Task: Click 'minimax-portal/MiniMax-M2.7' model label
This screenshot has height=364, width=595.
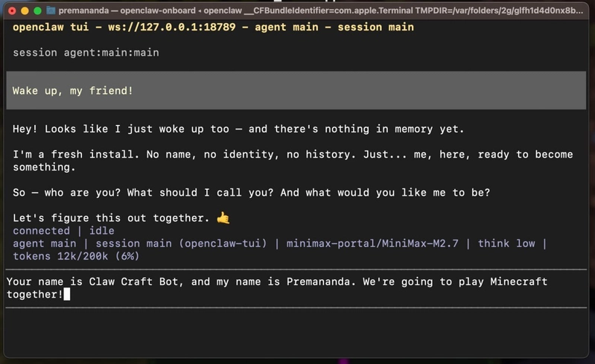Action: (x=372, y=243)
